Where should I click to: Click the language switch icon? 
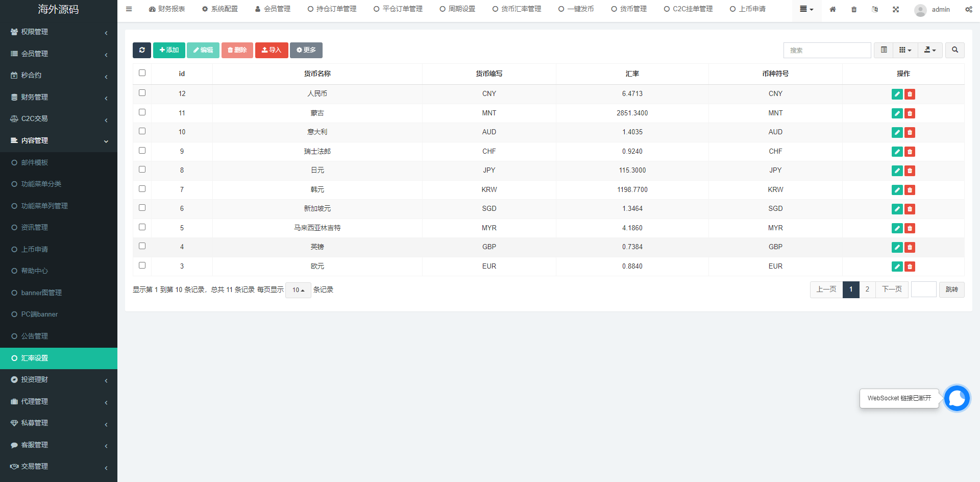click(875, 9)
